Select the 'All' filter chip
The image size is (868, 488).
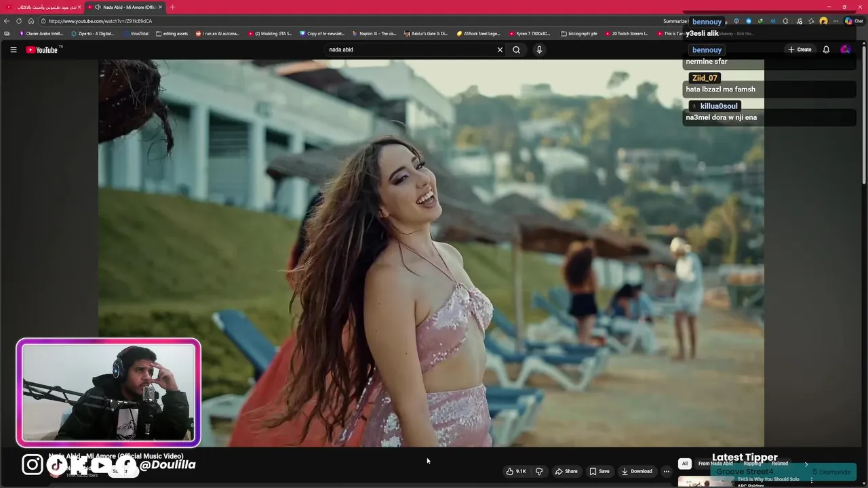click(685, 464)
